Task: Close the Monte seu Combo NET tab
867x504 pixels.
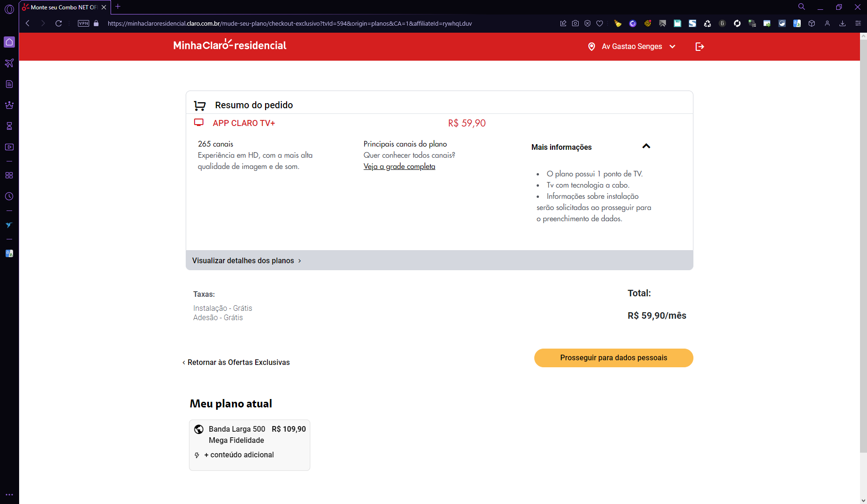Action: 104,7
